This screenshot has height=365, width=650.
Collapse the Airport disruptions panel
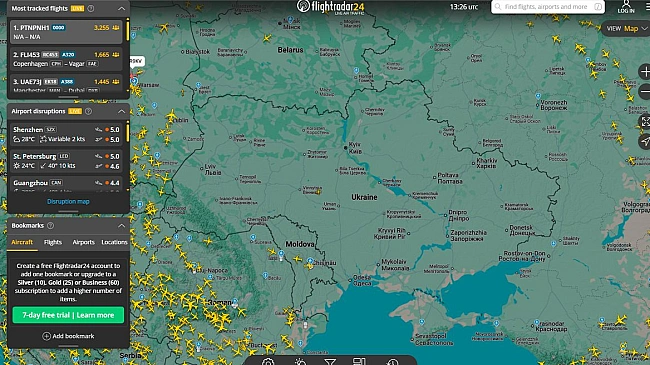point(121,111)
